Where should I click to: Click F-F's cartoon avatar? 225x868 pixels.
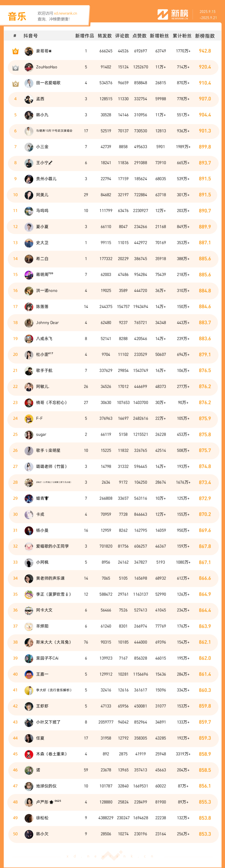29,418
